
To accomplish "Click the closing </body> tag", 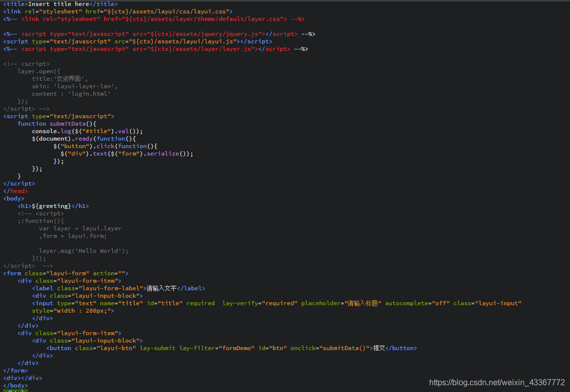I will point(15,386).
